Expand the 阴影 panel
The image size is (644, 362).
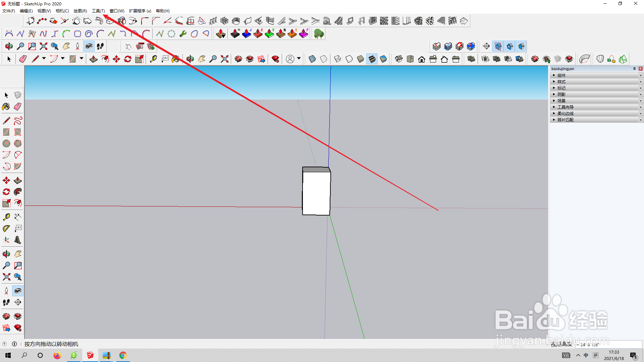coord(596,95)
